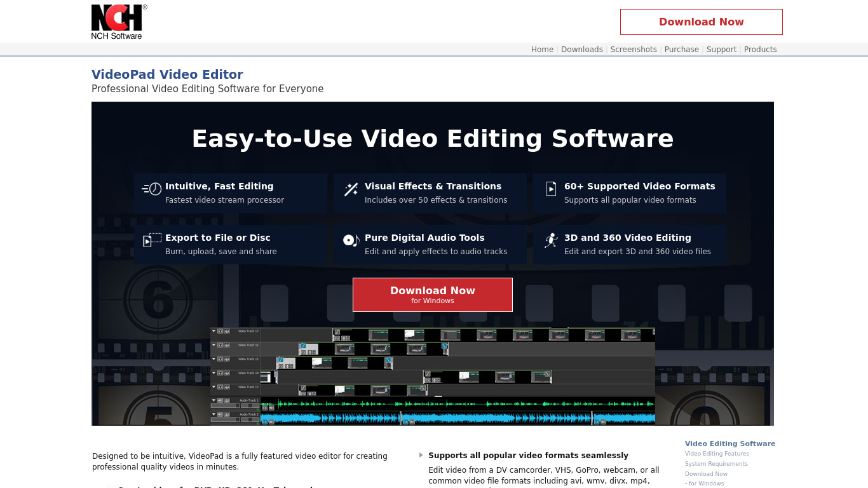Open the System Requirements sidebar link

(x=716, y=464)
